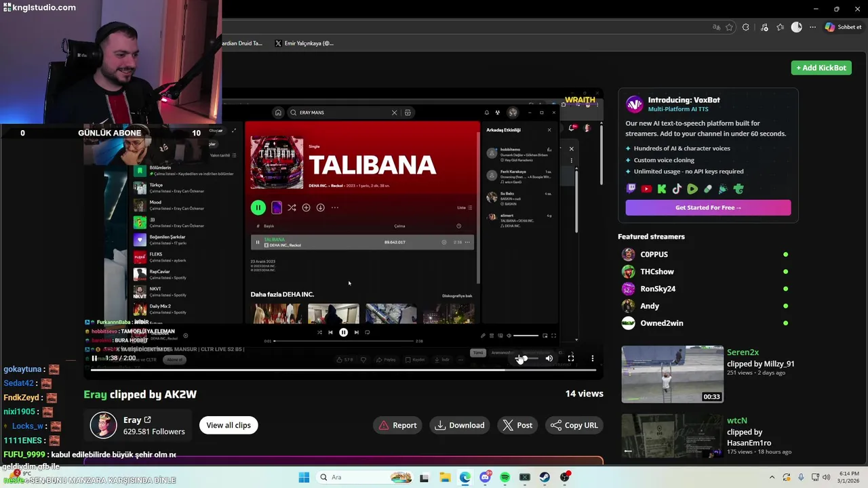868x488 pixels.
Task: Open Eray's channel link
Action: [137, 420]
